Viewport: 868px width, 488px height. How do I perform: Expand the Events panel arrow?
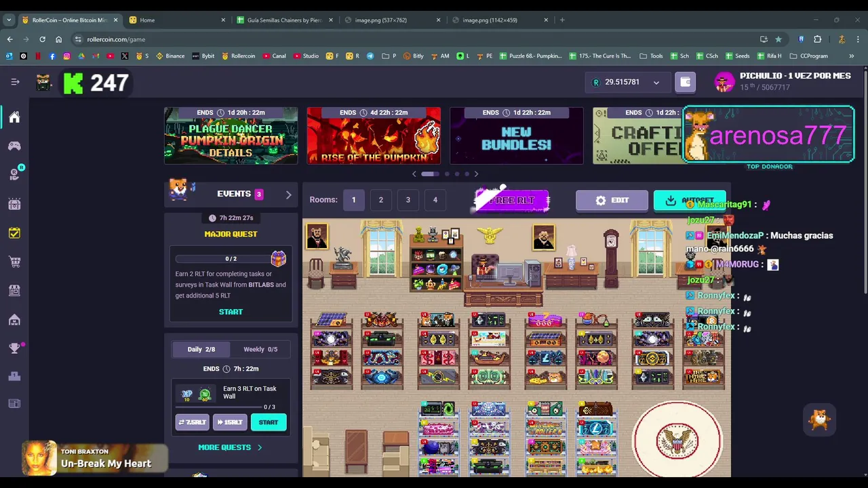pos(288,195)
